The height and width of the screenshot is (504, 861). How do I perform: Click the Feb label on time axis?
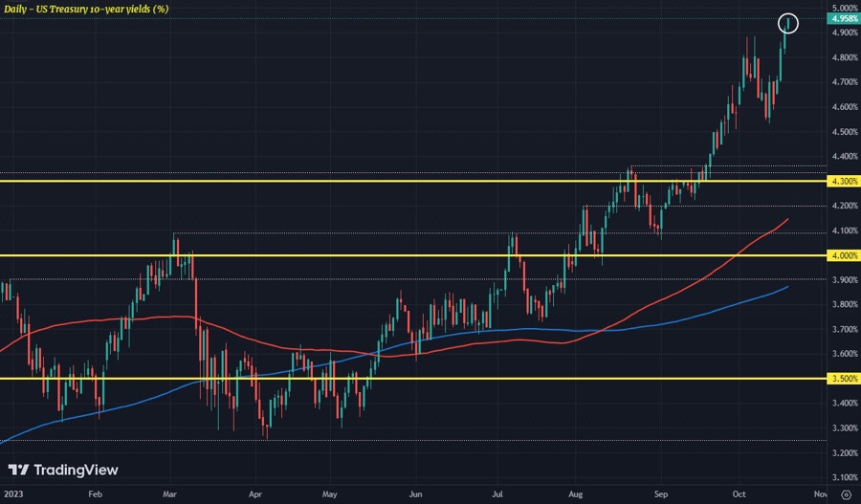tap(95, 494)
